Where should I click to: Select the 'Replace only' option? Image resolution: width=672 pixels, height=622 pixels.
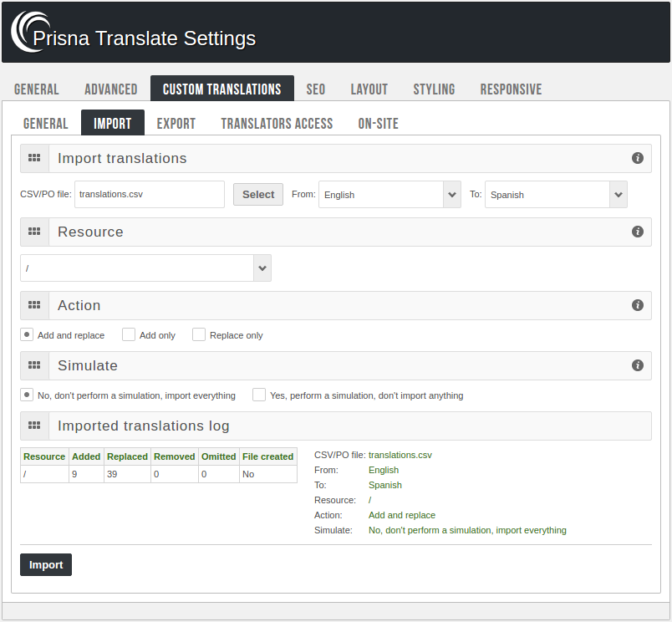pyautogui.click(x=199, y=334)
